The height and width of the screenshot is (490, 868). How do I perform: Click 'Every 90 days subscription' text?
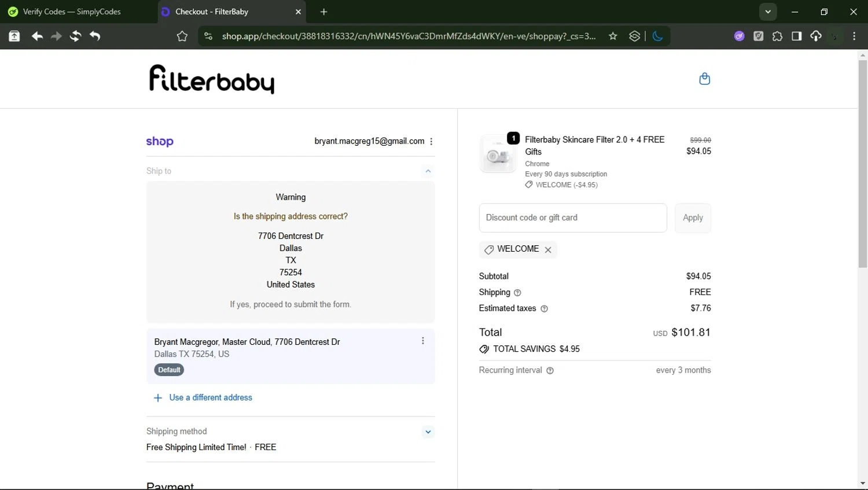pos(566,174)
